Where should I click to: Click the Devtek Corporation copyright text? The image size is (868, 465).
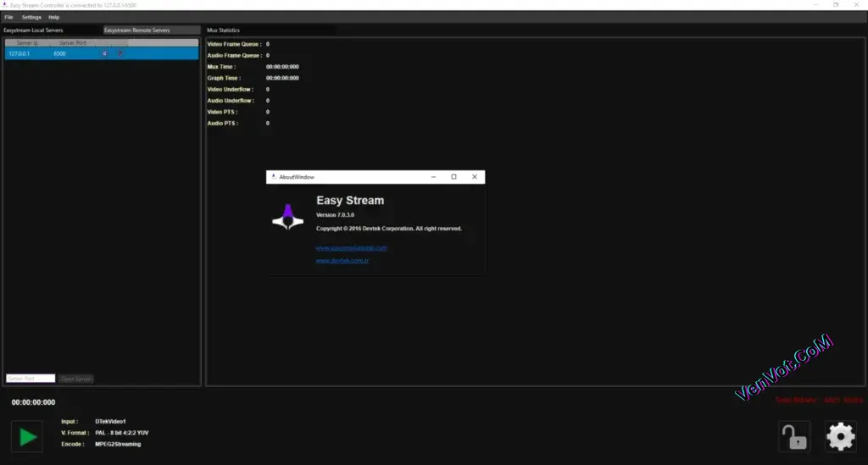pos(388,229)
